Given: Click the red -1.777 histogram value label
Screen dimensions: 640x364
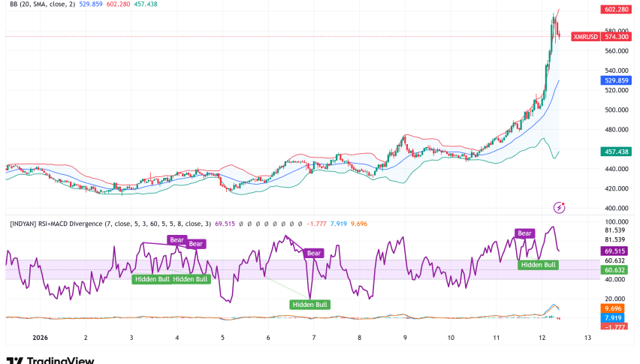Looking at the screenshot, I should (617, 326).
